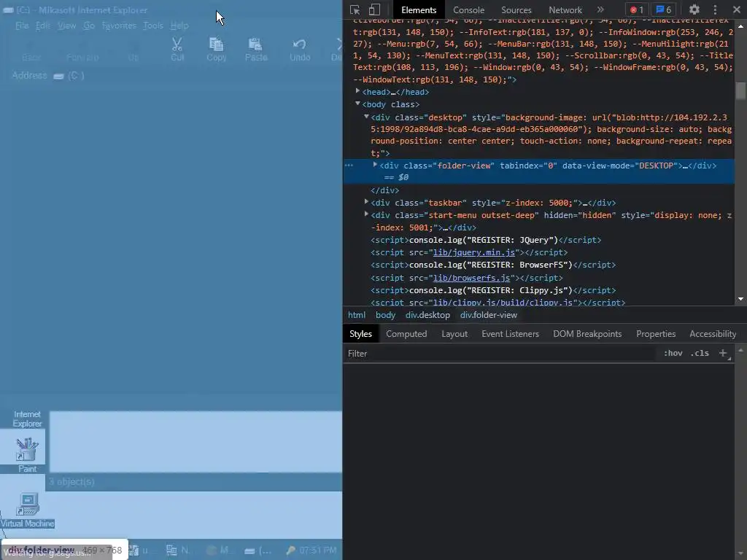Click the Address bar (C:) field
The image size is (747, 560).
click(x=196, y=75)
